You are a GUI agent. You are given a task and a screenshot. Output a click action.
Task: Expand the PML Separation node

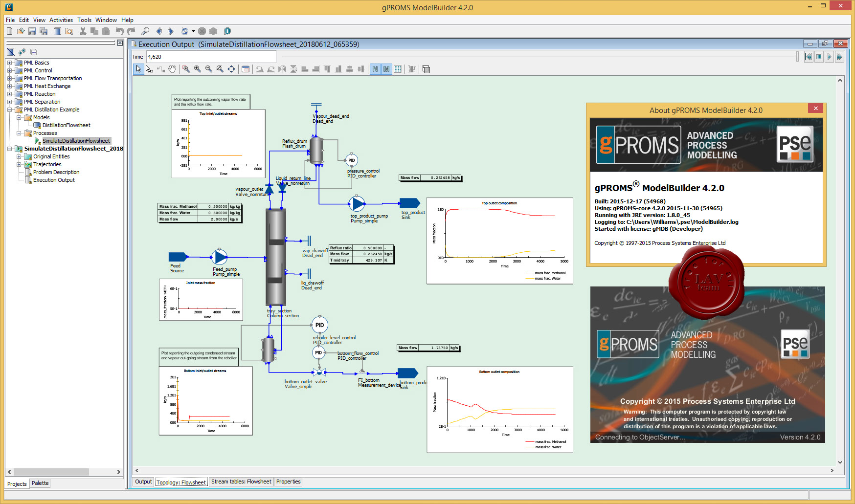pyautogui.click(x=9, y=102)
